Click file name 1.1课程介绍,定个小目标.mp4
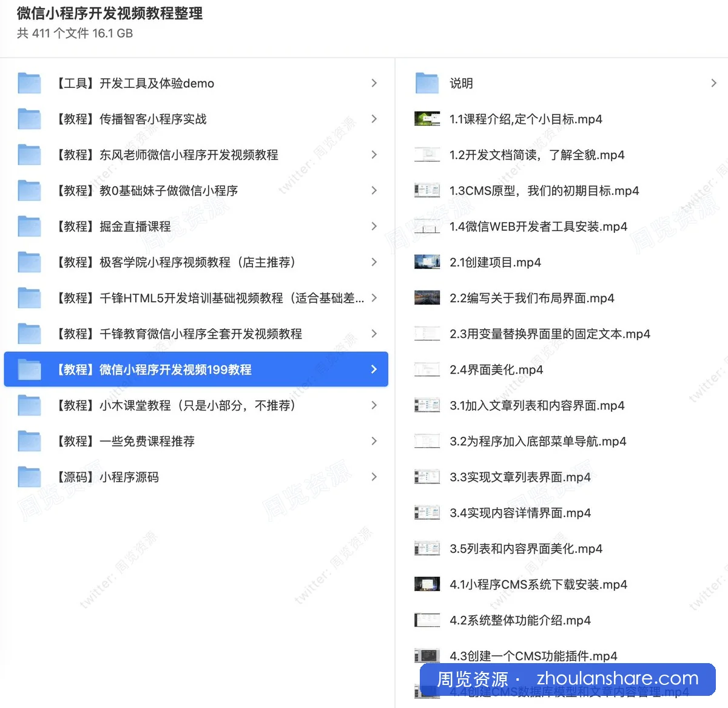 [x=526, y=119]
